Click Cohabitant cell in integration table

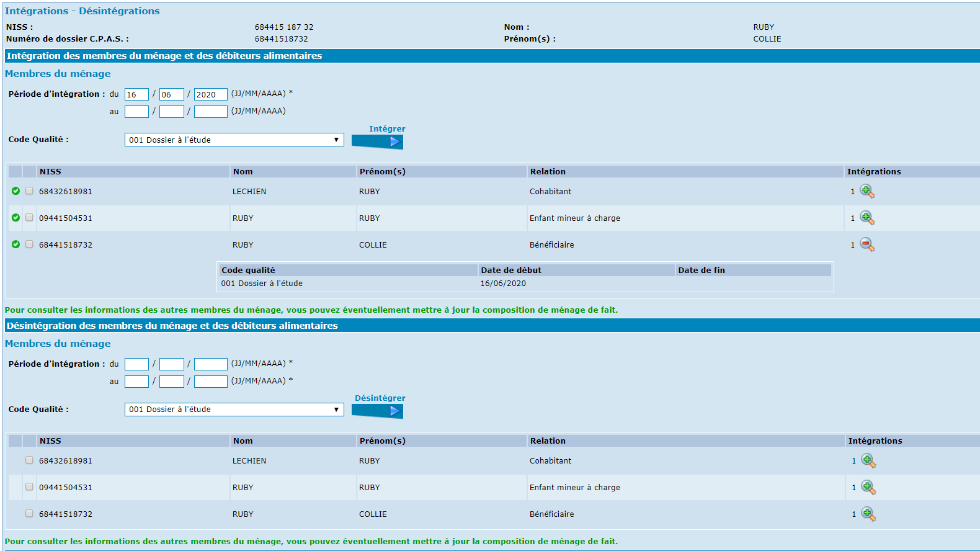click(551, 192)
